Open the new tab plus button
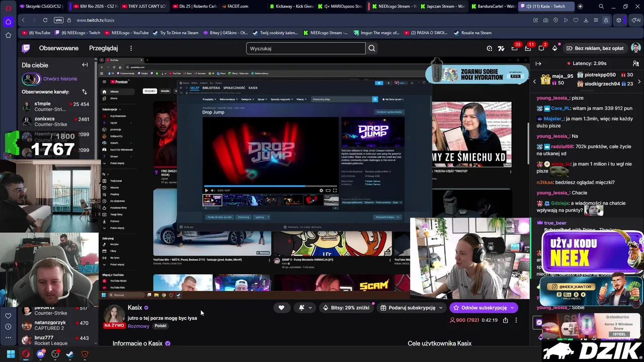Viewport: 644px width, 362px height. click(580, 7)
